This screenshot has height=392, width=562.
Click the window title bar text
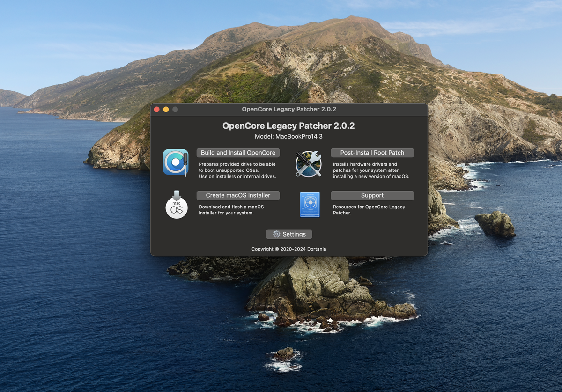(289, 109)
